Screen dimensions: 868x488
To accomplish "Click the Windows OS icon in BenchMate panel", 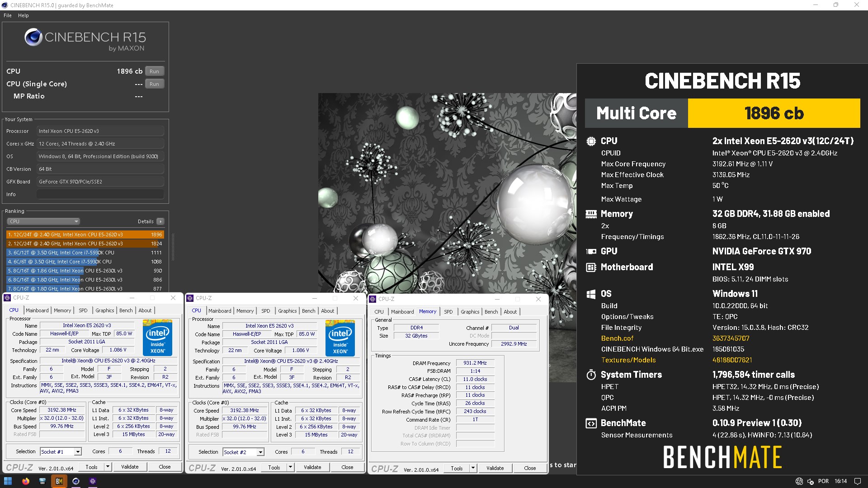I will pos(591,294).
